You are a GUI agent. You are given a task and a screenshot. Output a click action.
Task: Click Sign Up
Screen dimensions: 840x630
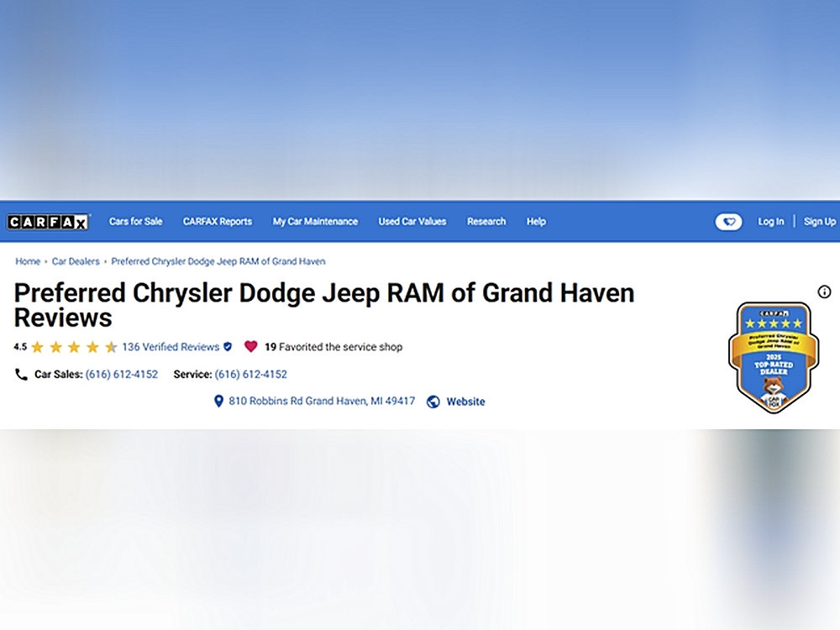pos(820,221)
